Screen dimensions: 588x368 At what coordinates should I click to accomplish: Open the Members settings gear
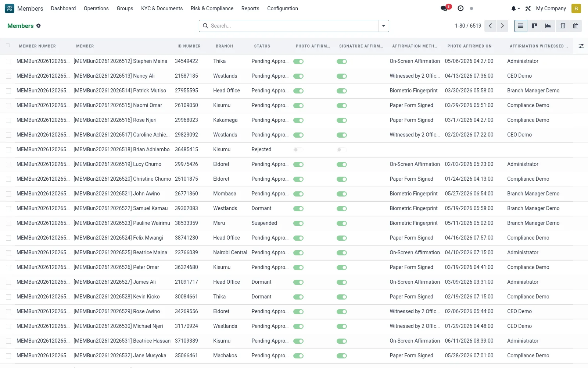pos(39,26)
